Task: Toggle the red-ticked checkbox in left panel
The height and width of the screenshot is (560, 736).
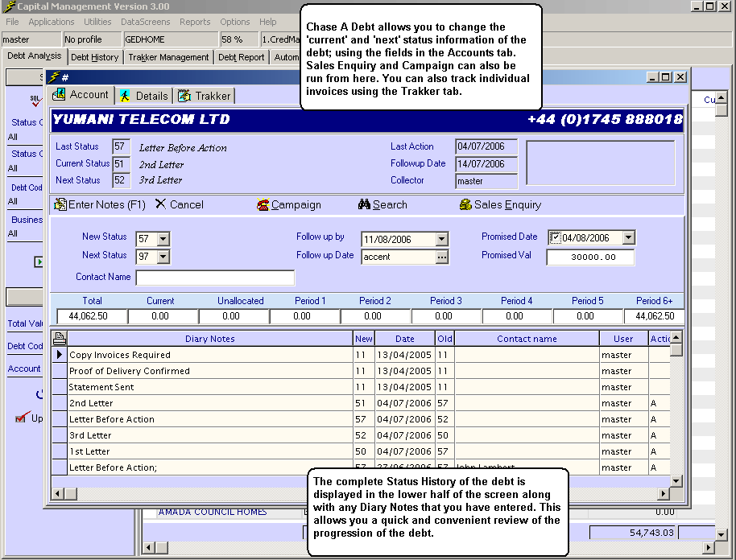Action: pyautogui.click(x=23, y=418)
